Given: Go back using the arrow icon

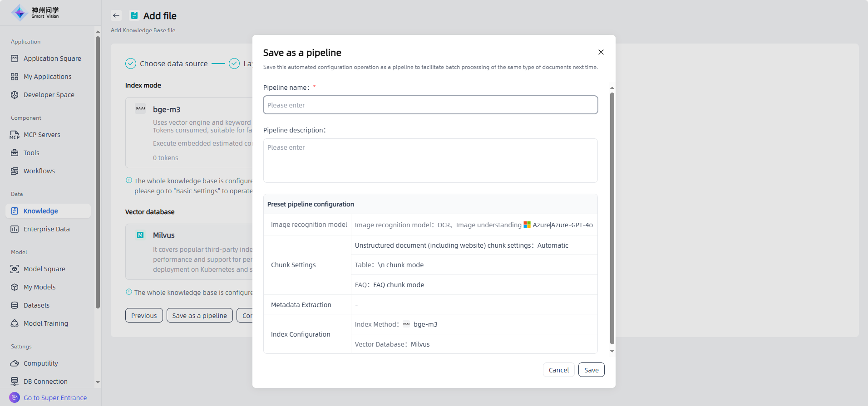Looking at the screenshot, I should click(x=116, y=15).
